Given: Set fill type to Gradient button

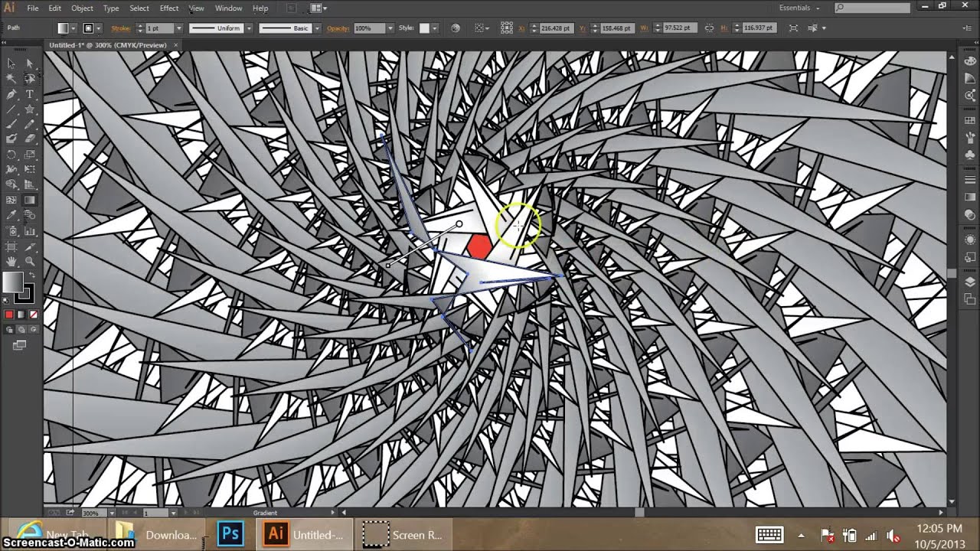Looking at the screenshot, I should (21, 314).
